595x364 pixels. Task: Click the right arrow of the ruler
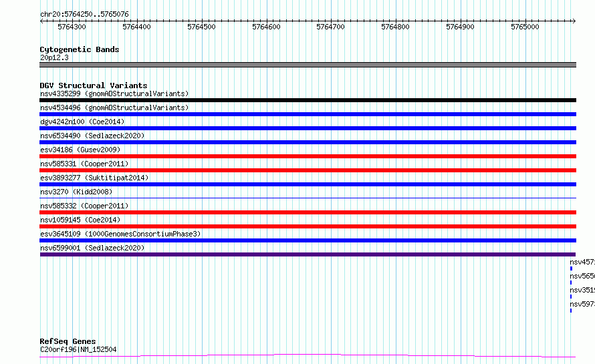[x=574, y=21]
